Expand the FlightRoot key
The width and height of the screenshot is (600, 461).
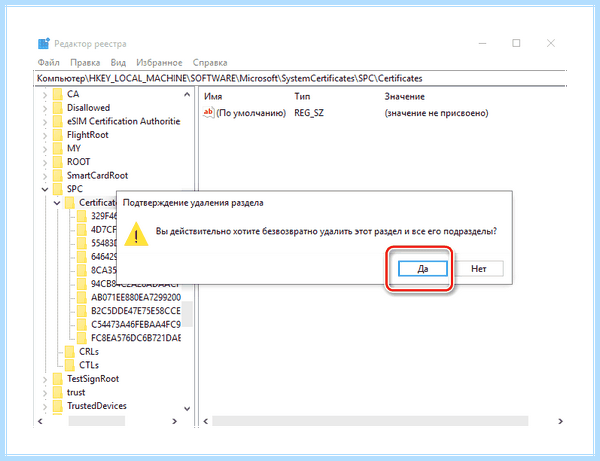tap(45, 135)
